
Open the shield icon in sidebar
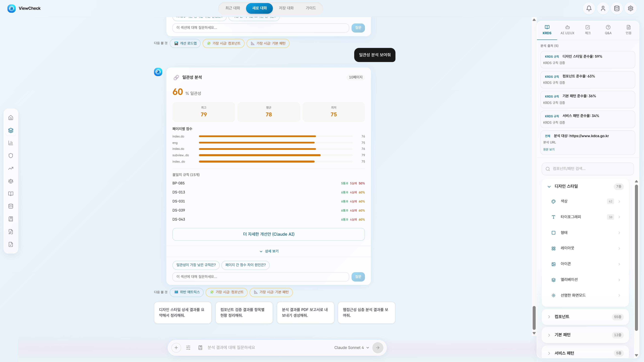tap(11, 156)
